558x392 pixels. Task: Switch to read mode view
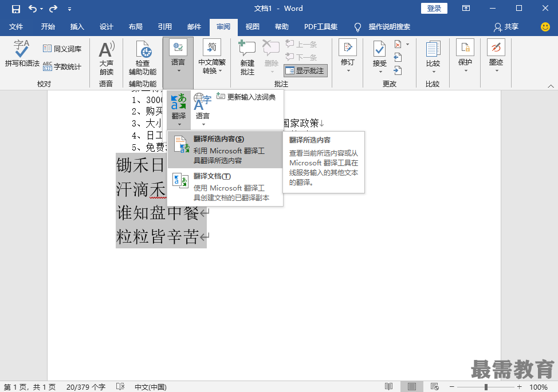tap(388, 387)
